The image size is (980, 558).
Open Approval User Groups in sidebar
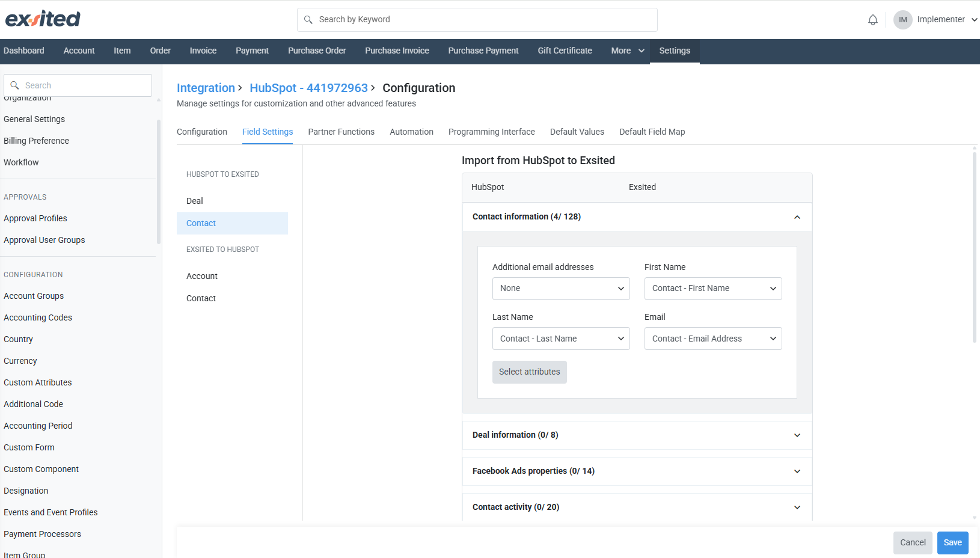click(44, 240)
